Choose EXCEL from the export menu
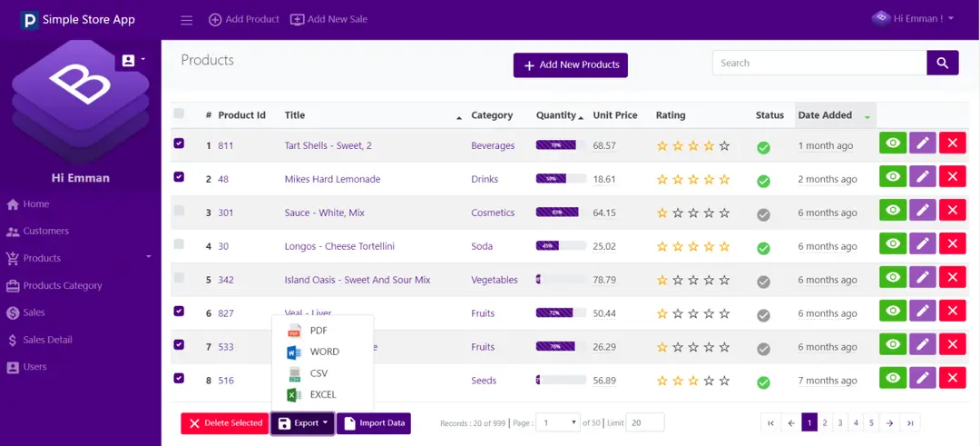Screen dimensions: 980x446 pyautogui.click(x=322, y=394)
